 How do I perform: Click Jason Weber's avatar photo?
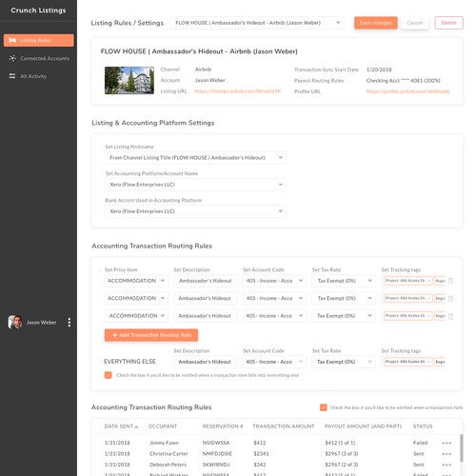point(15,322)
